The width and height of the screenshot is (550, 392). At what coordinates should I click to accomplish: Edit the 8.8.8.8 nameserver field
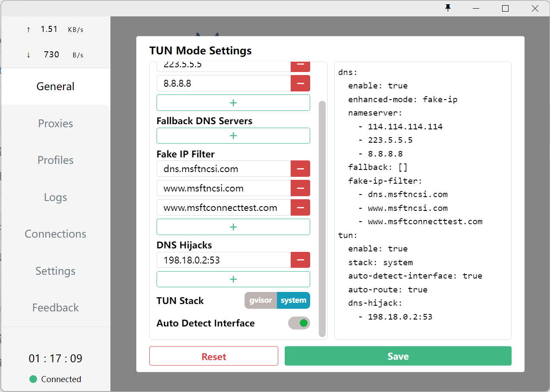tap(223, 83)
